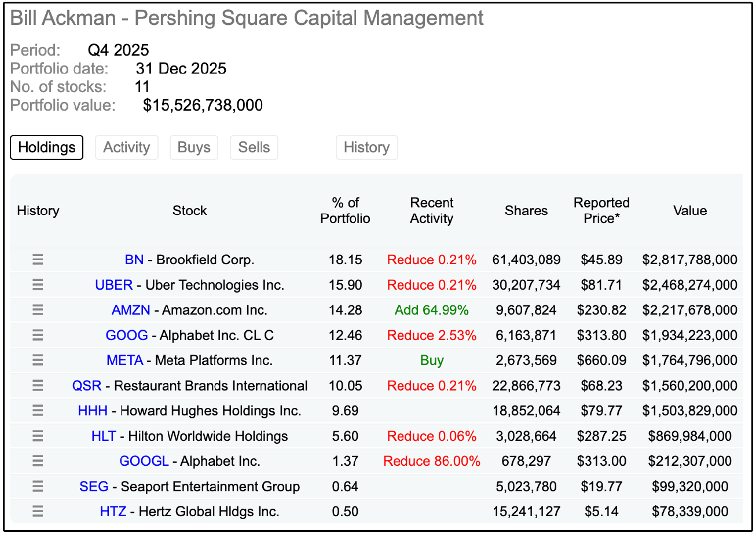Click the reported price $660.09
Screen dimensions: 756x533
coord(602,360)
